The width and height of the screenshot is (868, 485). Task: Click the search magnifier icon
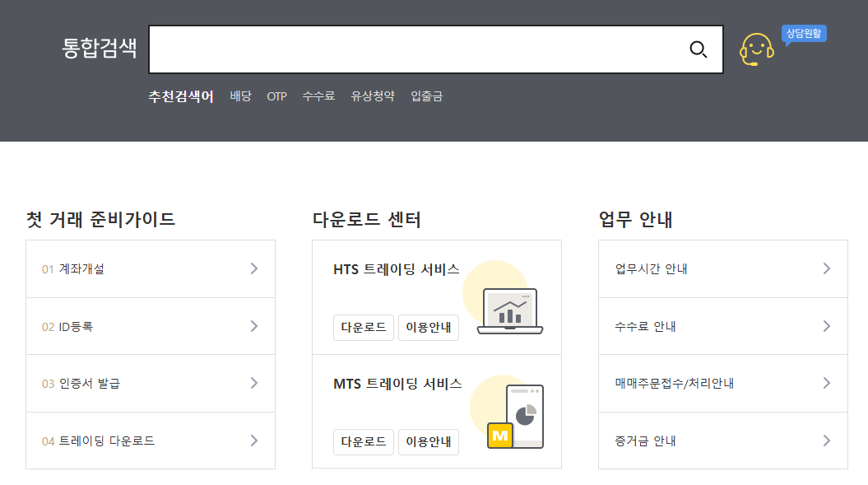coord(699,49)
